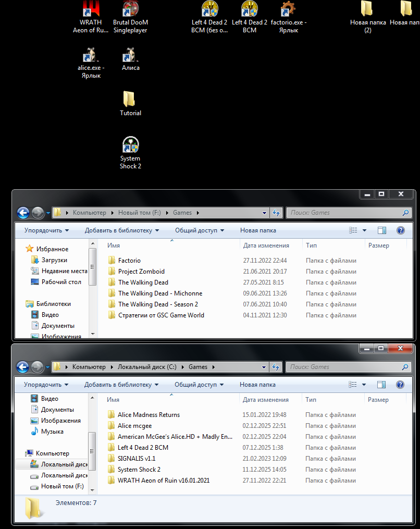
Task: Open Библиотеки in F: Games sidebar
Action: point(48,304)
